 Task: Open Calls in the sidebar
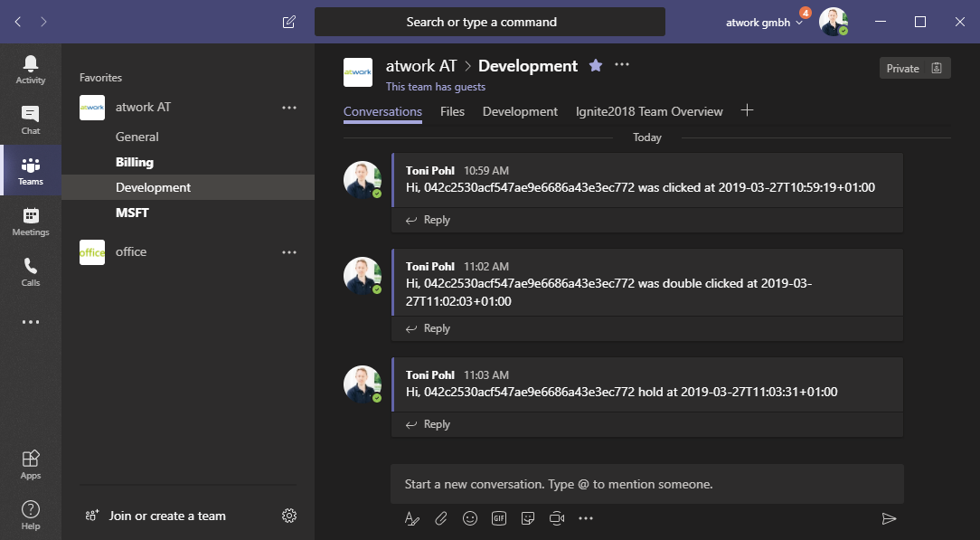coord(31,271)
